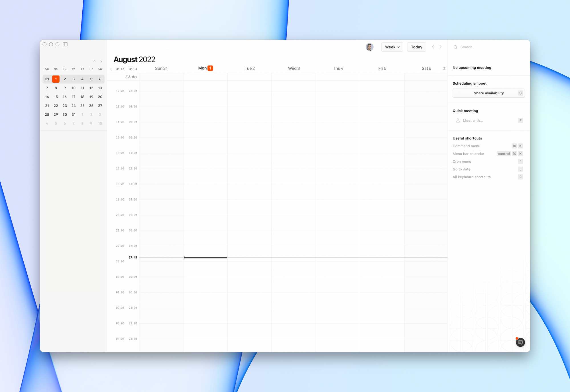Click the back navigation arrow icon
Image resolution: width=570 pixels, height=392 pixels.
click(433, 47)
